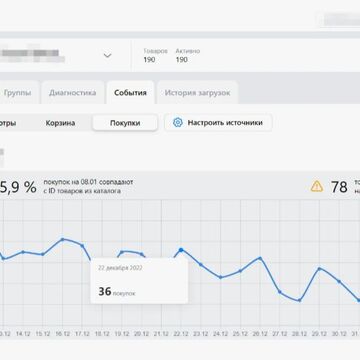This screenshot has width=360, height=360.
Task: Open the Диагностика tab
Action: [73, 93]
